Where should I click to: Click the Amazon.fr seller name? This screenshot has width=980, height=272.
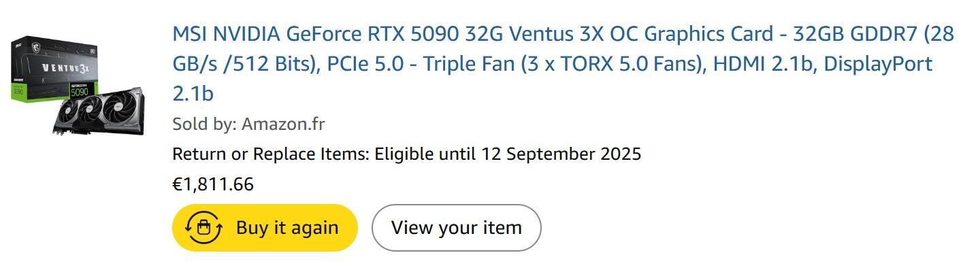pyautogui.click(x=283, y=124)
